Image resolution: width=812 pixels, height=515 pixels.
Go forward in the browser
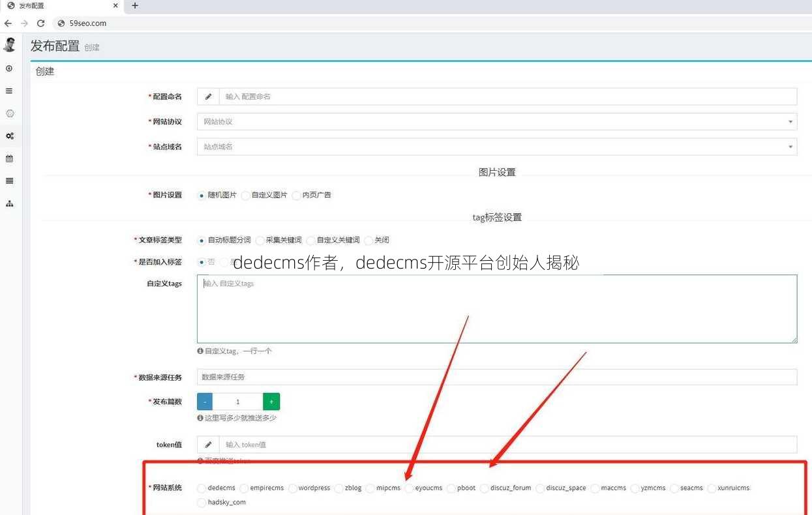coord(24,23)
